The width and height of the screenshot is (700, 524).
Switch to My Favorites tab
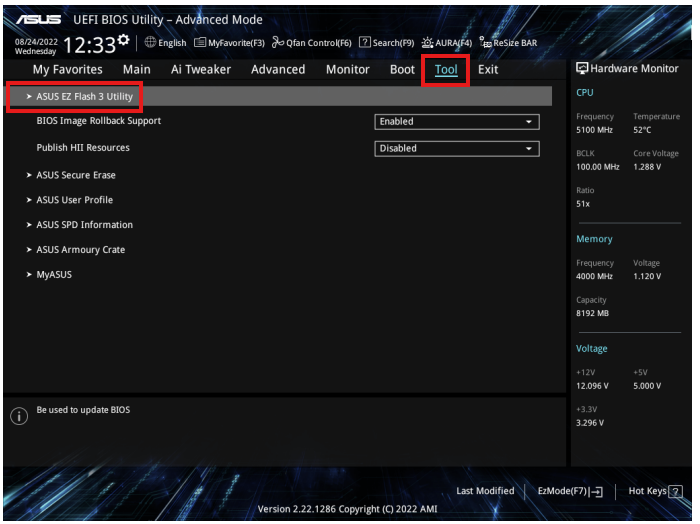[67, 70]
